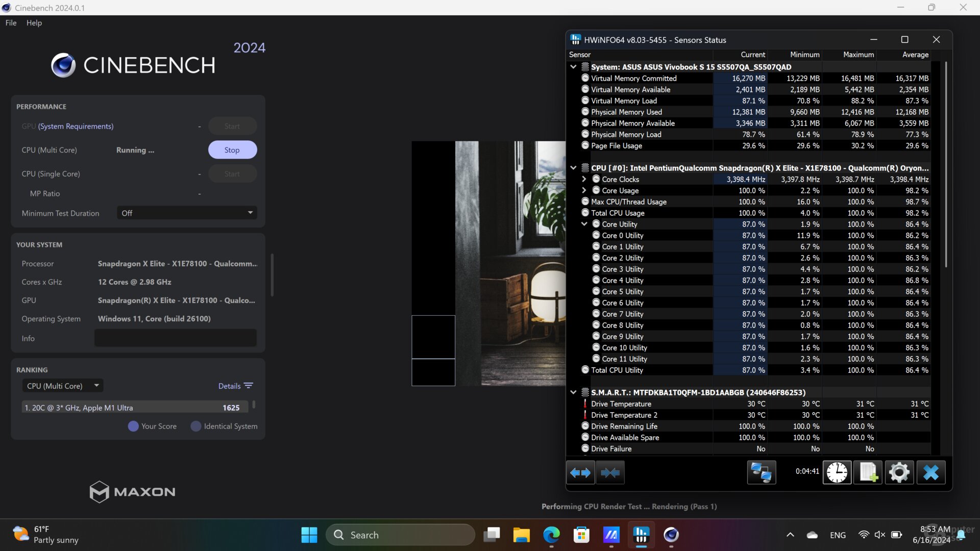Click the Average column header

pyautogui.click(x=904, y=55)
